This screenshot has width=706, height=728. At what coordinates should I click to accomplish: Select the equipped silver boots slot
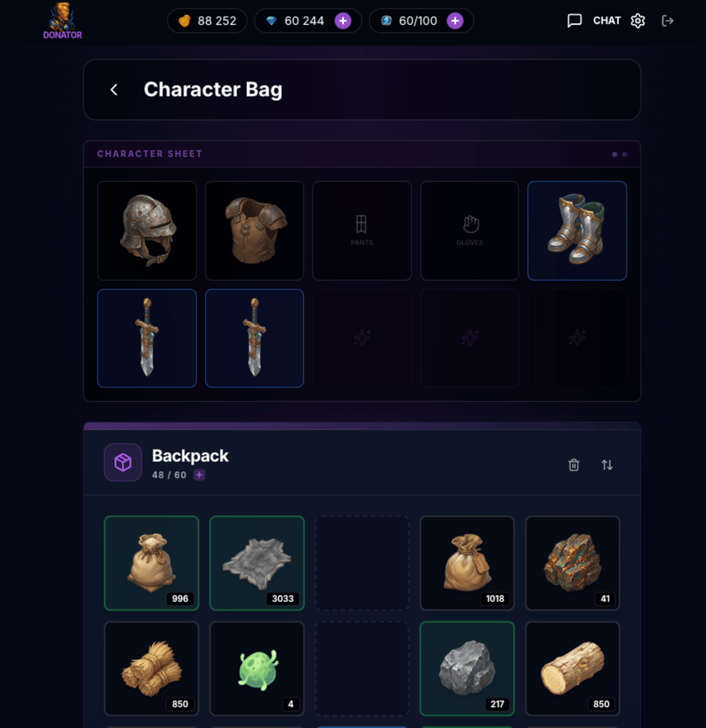coord(577,231)
